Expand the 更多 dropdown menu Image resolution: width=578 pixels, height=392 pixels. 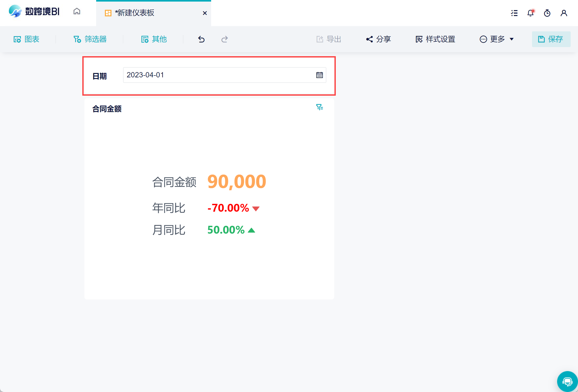pyautogui.click(x=497, y=39)
